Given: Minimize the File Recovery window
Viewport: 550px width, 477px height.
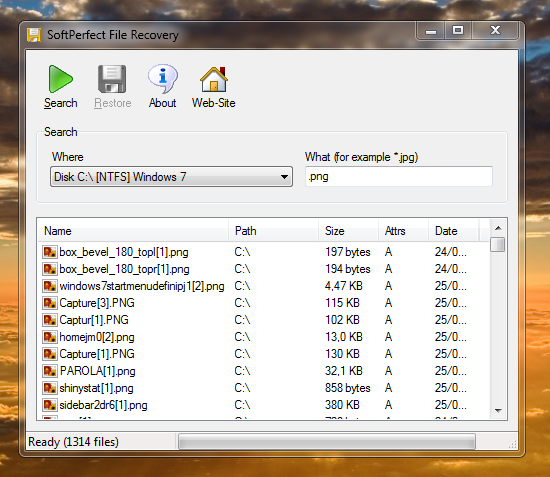Looking at the screenshot, I should click(431, 31).
